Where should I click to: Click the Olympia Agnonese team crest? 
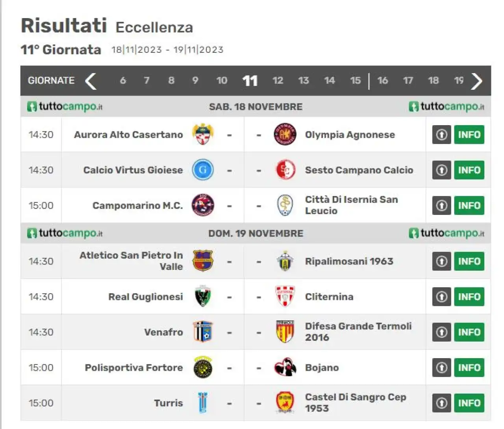coord(285,134)
